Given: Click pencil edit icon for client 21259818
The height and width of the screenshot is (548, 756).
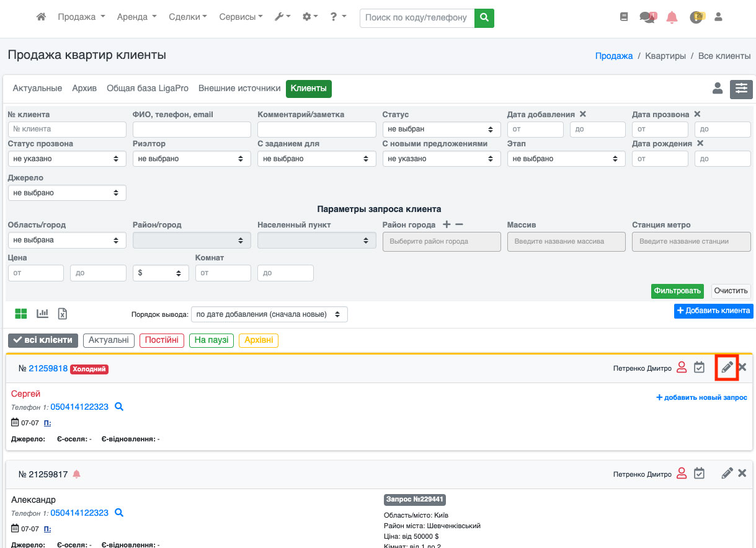Looking at the screenshot, I should [727, 368].
